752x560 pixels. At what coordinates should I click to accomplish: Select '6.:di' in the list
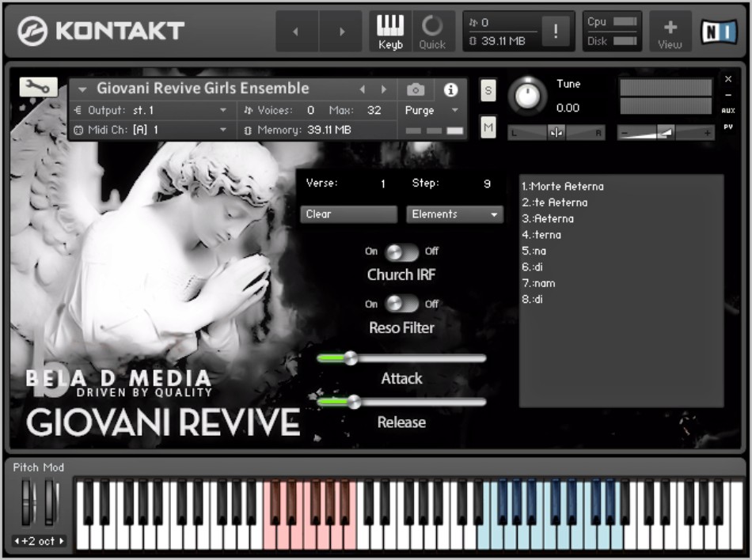pyautogui.click(x=533, y=267)
